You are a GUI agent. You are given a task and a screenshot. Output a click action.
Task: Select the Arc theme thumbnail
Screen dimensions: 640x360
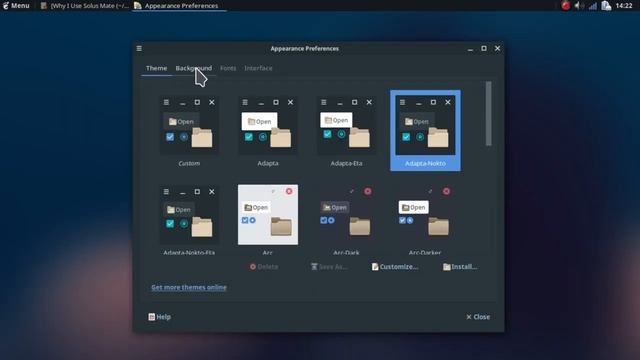point(268,215)
